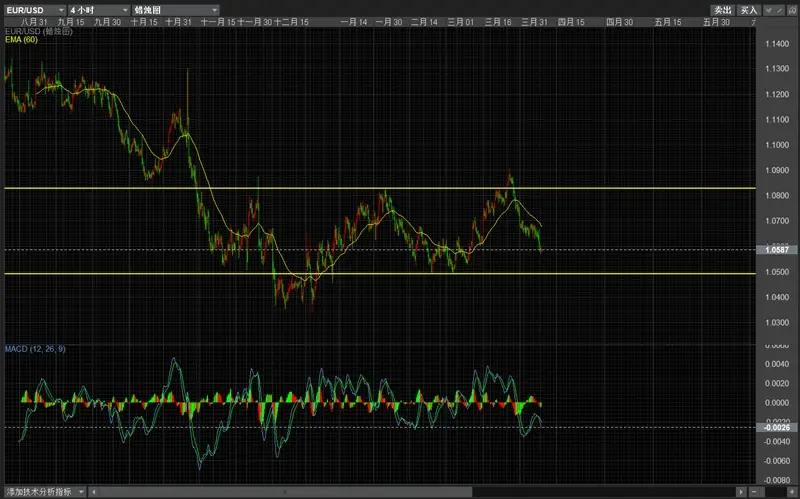This screenshot has height=499, width=800.
Task: Click the horizontal scrollbar thumb
Action: [x=285, y=492]
